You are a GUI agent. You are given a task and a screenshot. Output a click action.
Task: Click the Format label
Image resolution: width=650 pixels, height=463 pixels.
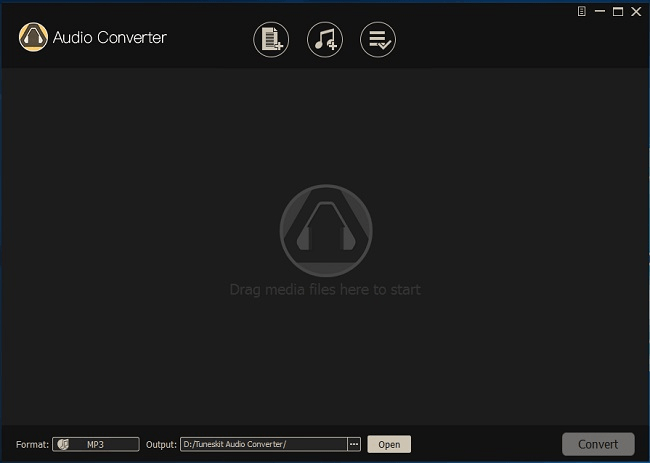pos(32,444)
